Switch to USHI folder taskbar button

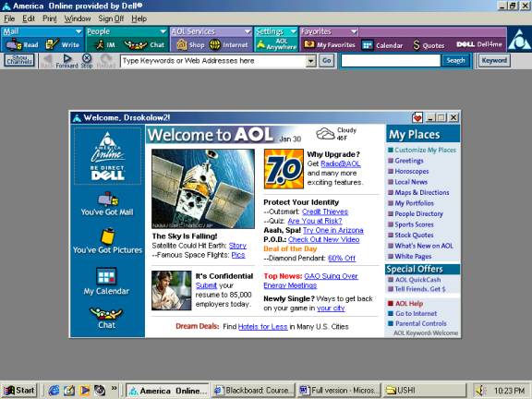coord(425,391)
